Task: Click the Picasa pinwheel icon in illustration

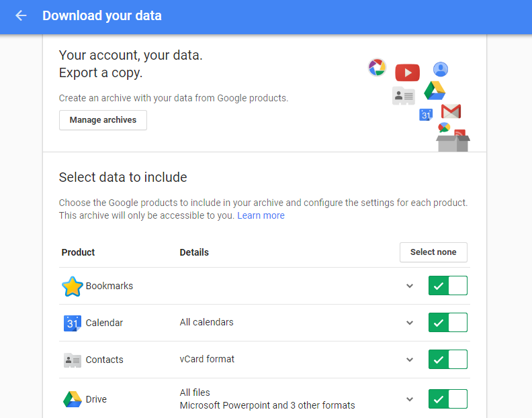Action: coord(378,67)
